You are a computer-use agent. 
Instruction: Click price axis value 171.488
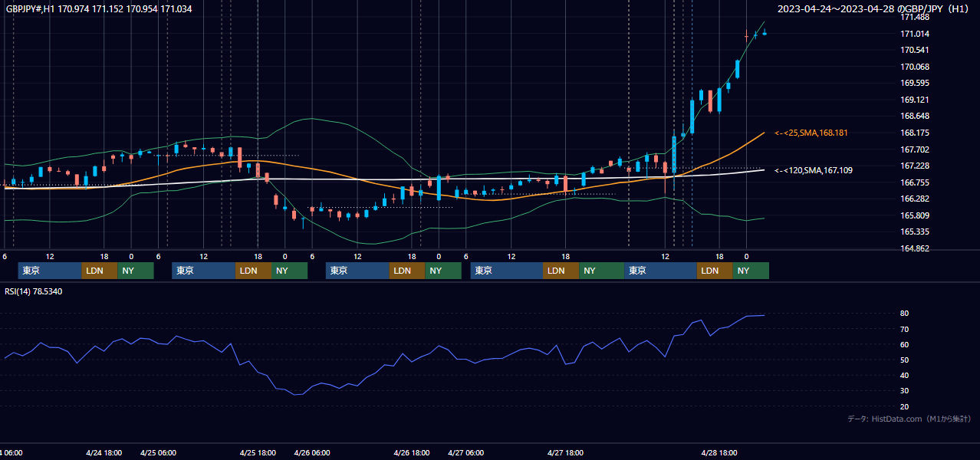pyautogui.click(x=915, y=17)
